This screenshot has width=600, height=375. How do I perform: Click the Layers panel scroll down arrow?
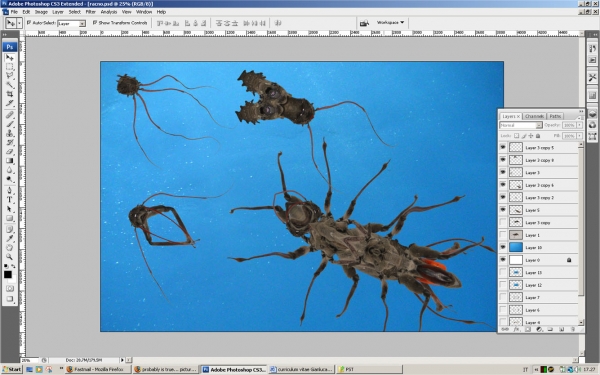click(x=581, y=322)
